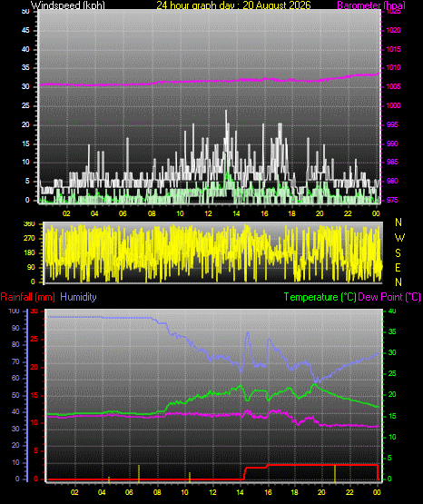The height and width of the screenshot is (504, 423).
Task: Click the '24 hour graph day : 20 August 2026' title
Action: point(233,5)
